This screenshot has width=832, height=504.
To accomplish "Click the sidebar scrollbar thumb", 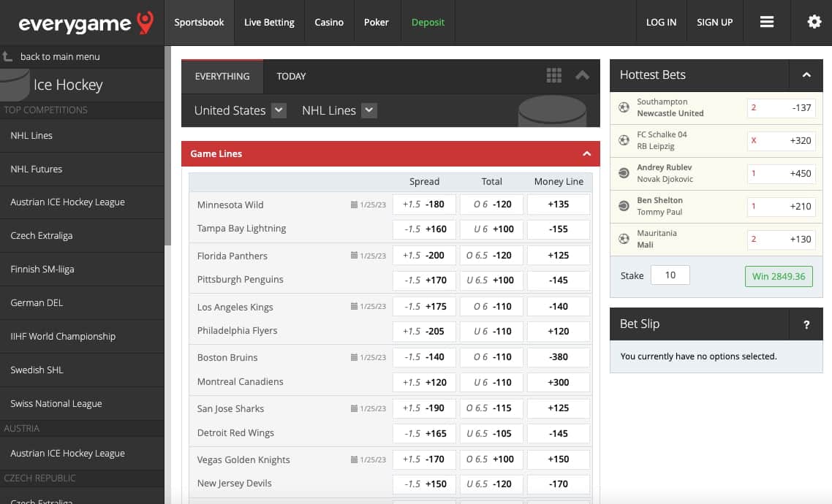I will 167,146.
